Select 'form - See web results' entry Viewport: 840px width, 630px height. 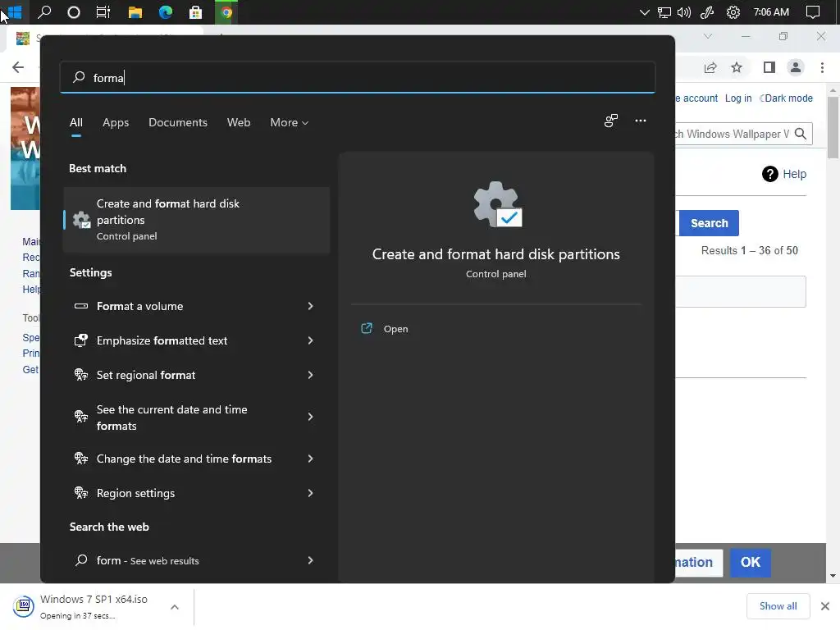click(148, 560)
